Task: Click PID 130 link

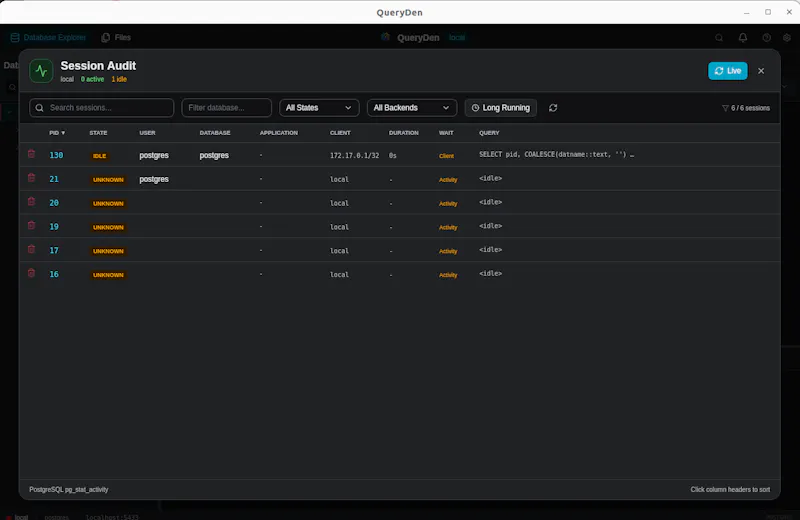Action: click(56, 155)
